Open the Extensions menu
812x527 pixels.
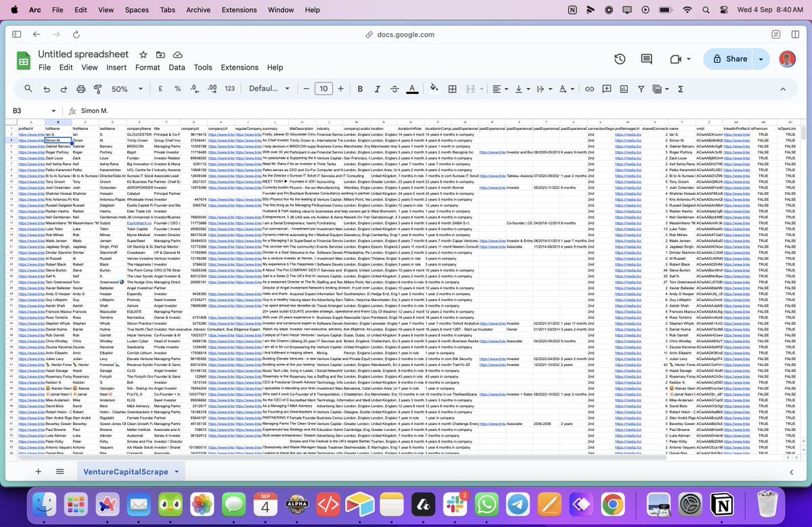pyautogui.click(x=239, y=67)
